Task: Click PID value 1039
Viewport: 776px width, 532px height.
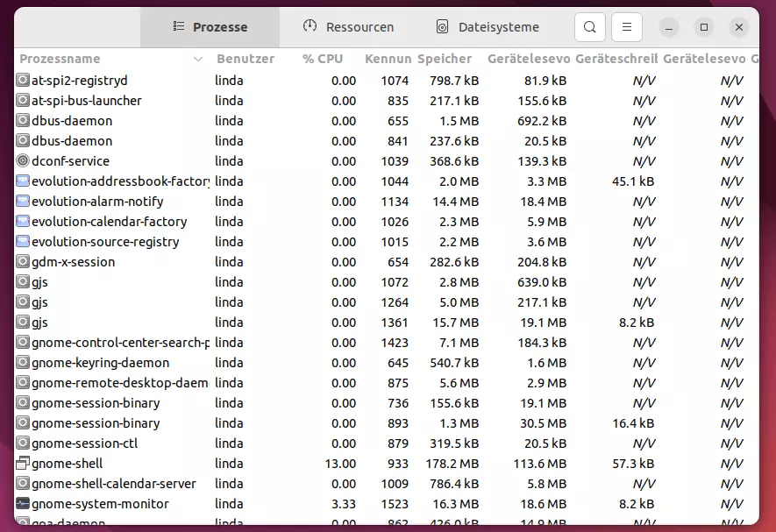Action: coord(395,161)
